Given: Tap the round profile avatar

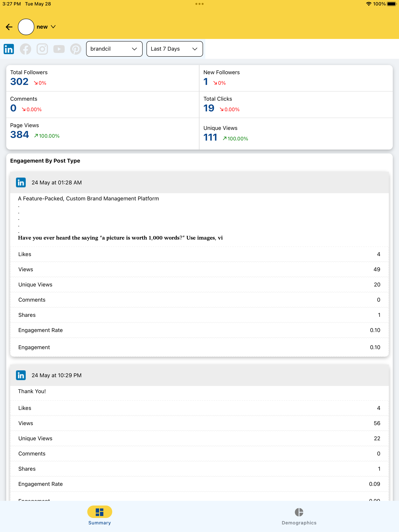Looking at the screenshot, I should click(x=26, y=27).
